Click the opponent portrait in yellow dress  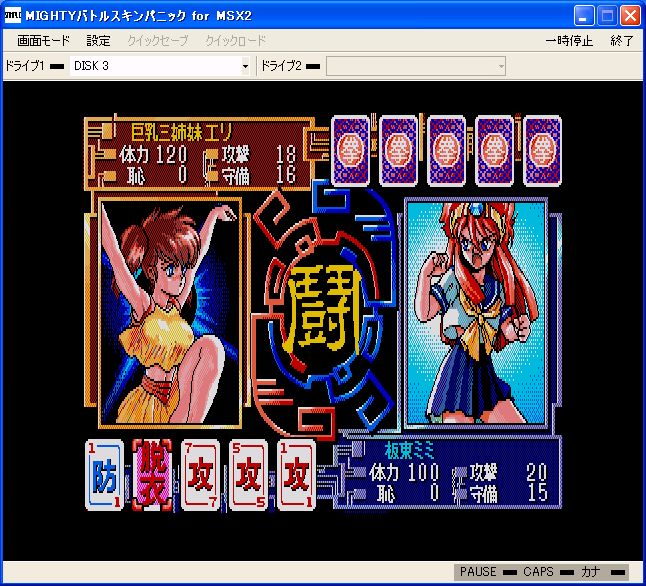tap(170, 313)
